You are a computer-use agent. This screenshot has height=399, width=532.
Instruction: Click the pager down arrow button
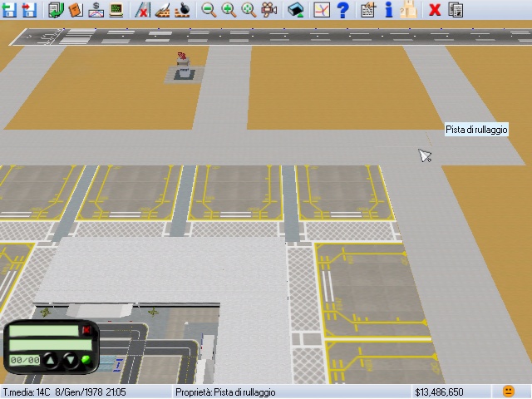coord(70,360)
